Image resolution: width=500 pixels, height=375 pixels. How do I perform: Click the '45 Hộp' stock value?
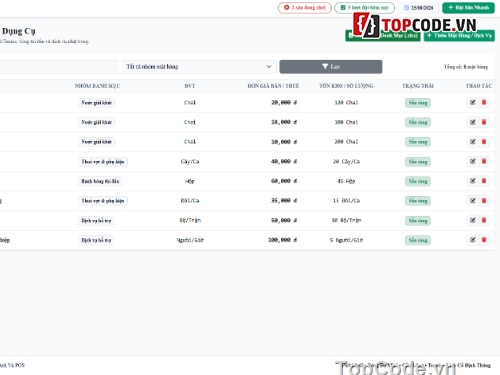pyautogui.click(x=346, y=181)
